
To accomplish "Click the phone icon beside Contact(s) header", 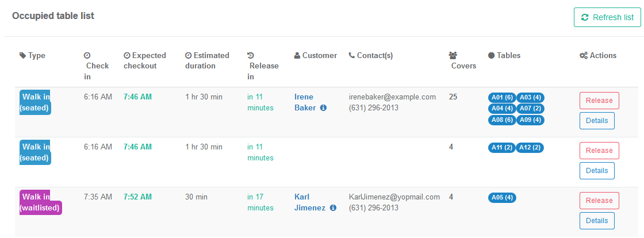I will pyautogui.click(x=351, y=55).
